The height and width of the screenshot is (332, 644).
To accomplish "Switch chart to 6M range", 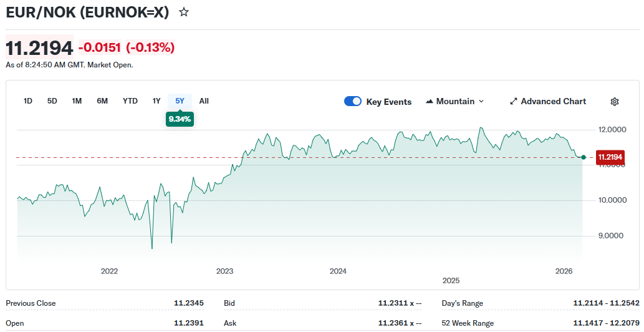I will click(x=102, y=101).
